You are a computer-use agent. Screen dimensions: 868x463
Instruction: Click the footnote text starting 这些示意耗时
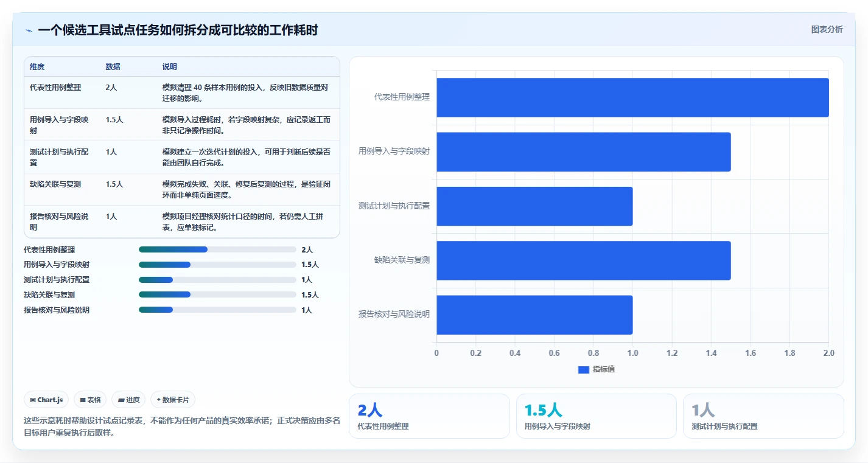tap(182, 427)
